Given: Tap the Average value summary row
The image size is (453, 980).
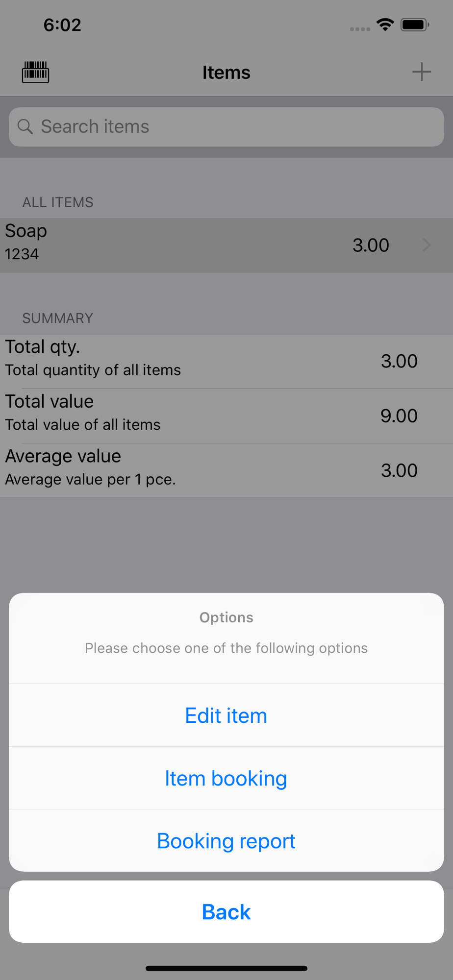Looking at the screenshot, I should pos(226,471).
